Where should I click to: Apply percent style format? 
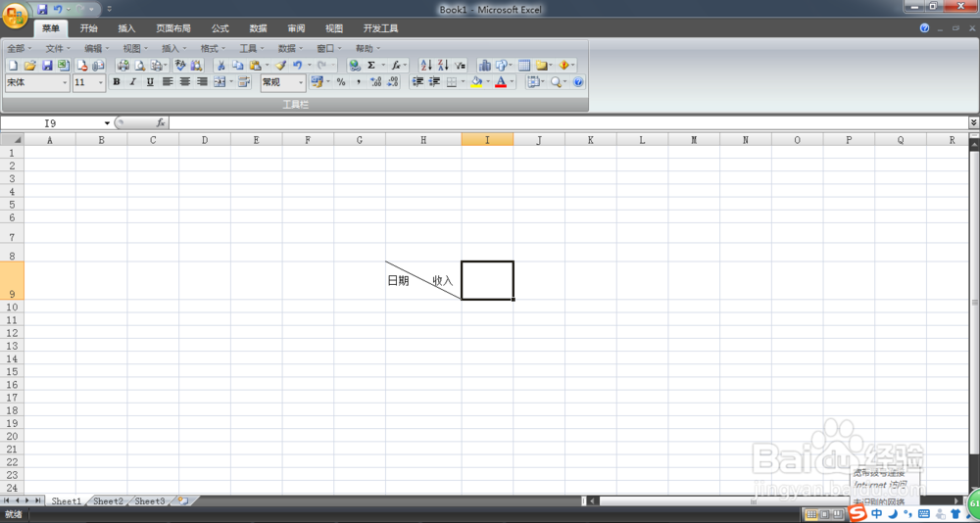point(341,82)
